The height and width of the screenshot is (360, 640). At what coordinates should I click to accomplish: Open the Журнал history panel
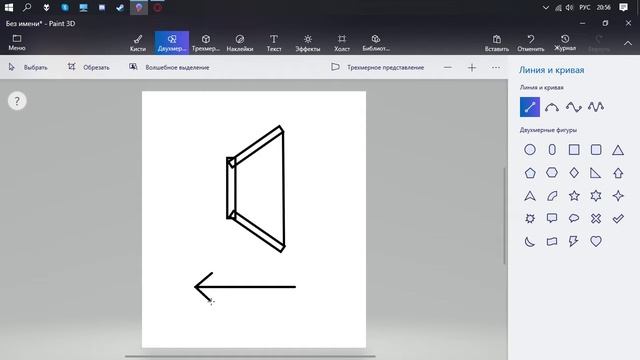point(565,43)
